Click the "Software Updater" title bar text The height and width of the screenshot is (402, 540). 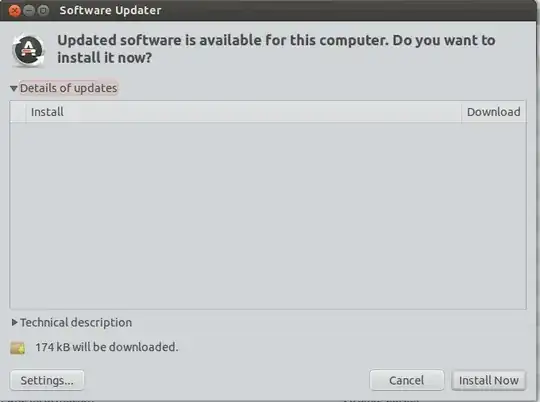pyautogui.click(x=110, y=10)
